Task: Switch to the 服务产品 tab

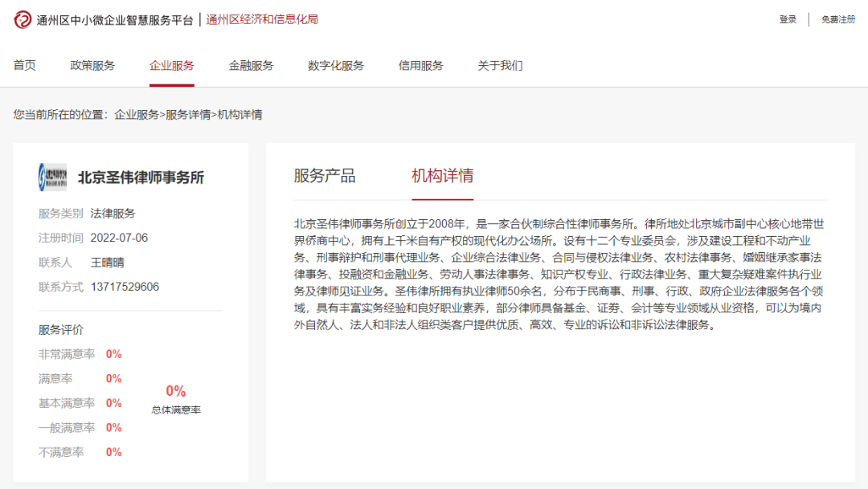Action: pyautogui.click(x=325, y=175)
